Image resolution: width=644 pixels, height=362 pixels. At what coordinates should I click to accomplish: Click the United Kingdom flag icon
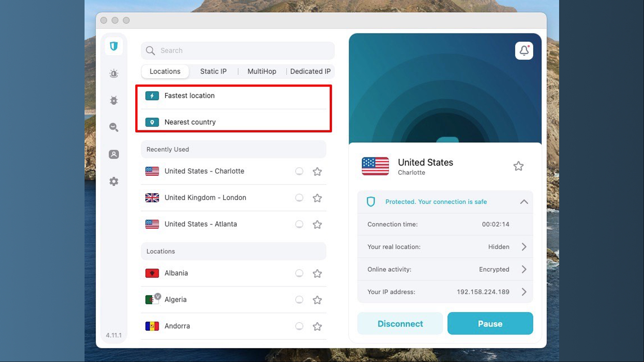pos(152,198)
